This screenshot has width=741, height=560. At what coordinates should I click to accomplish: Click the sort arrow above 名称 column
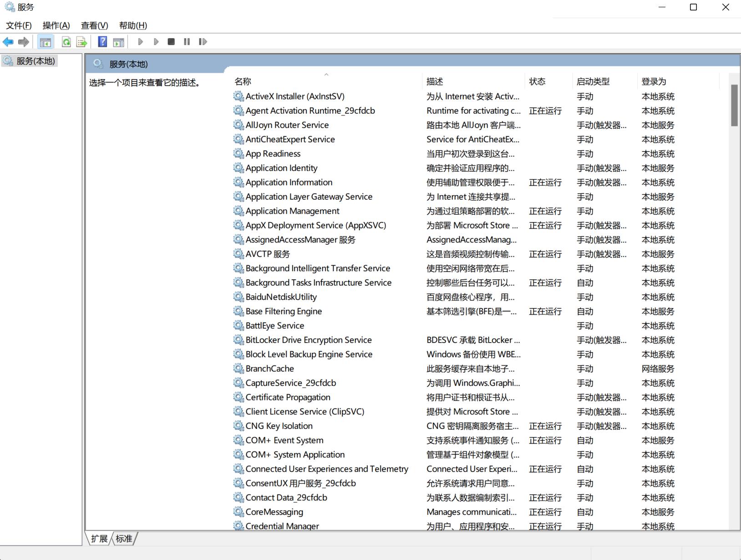pos(326,75)
